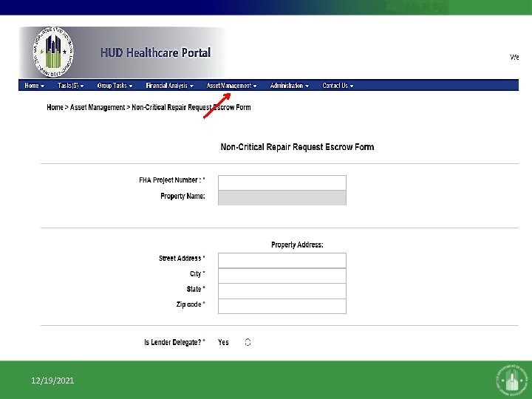Click the Home breadcrumb link
The image size is (532, 399).
coord(55,107)
